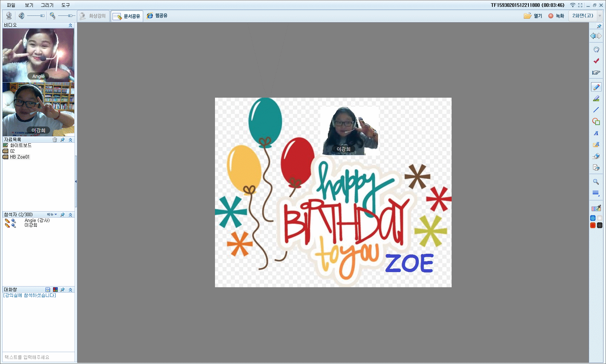
Task: Select the pencil drawing tool
Action: (596, 87)
